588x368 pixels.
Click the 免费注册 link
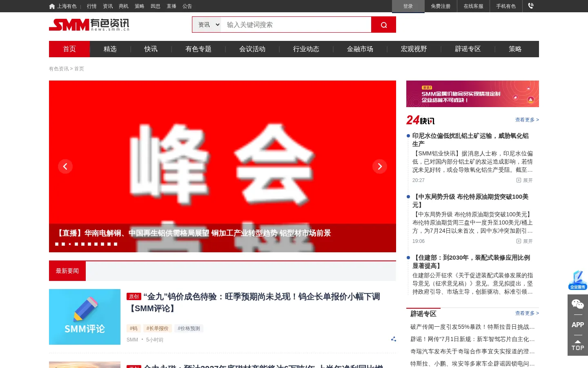tap(441, 6)
